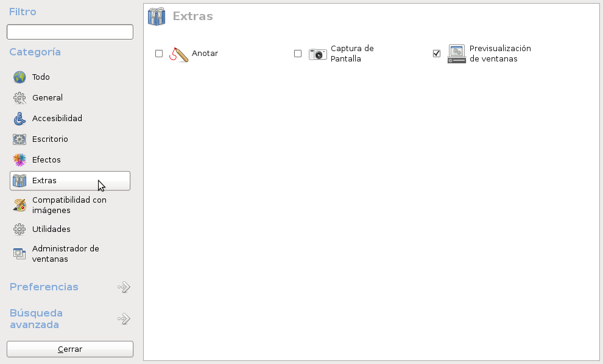603x364 pixels.
Task: Disable Previsualización de ventanas checkbox
Action: point(437,54)
